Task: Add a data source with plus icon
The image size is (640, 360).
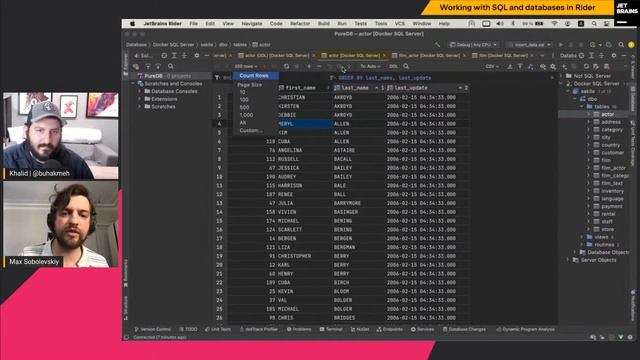Action: (x=564, y=66)
